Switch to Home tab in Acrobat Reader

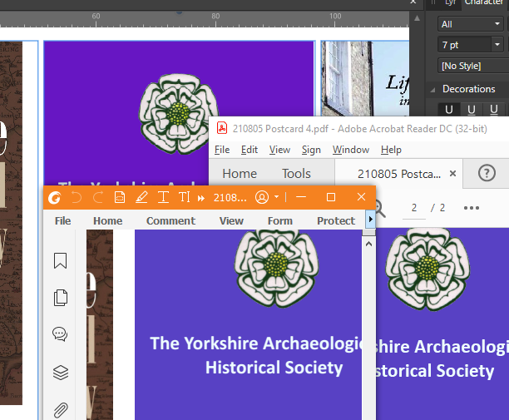(x=240, y=174)
